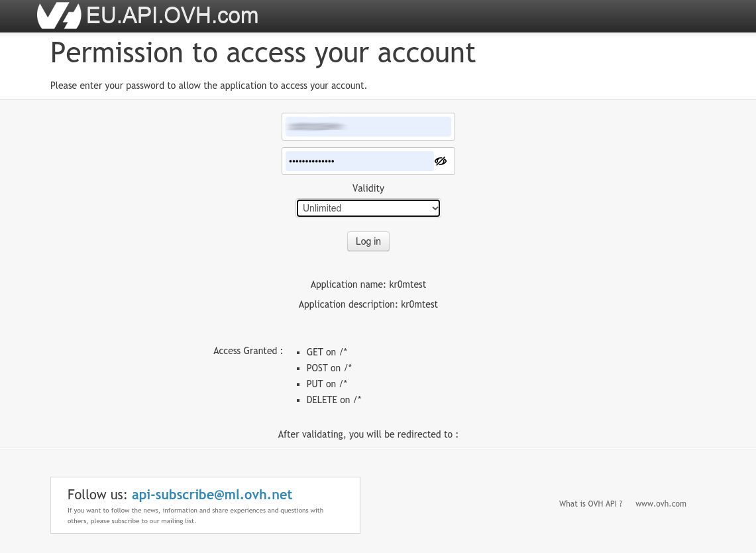Click the "Follow us:" text in footer box
This screenshot has width=756, height=553.
97,495
